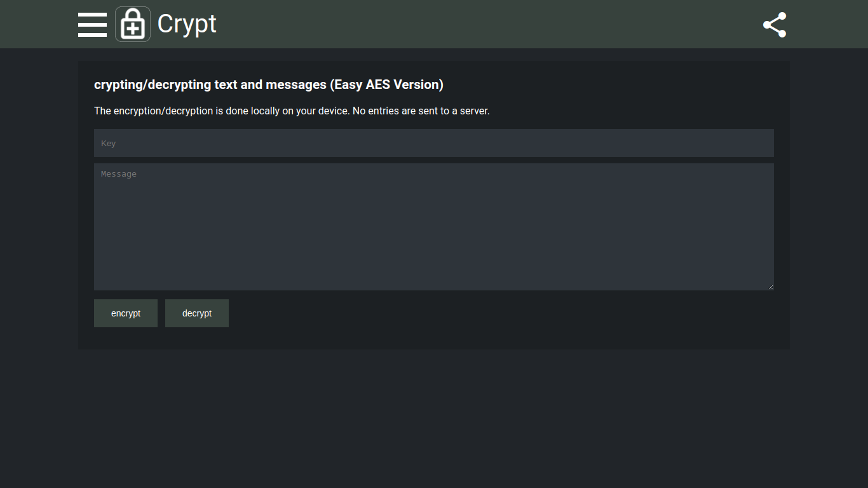868x488 pixels.
Task: Encrypt the message with the left button
Action: [126, 313]
